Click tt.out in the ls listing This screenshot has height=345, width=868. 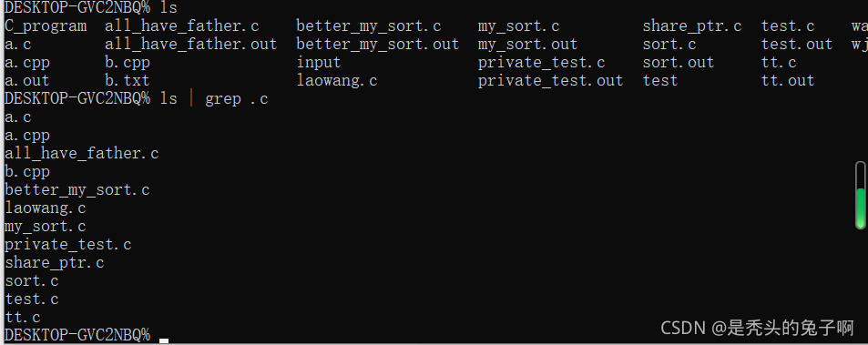coord(788,81)
